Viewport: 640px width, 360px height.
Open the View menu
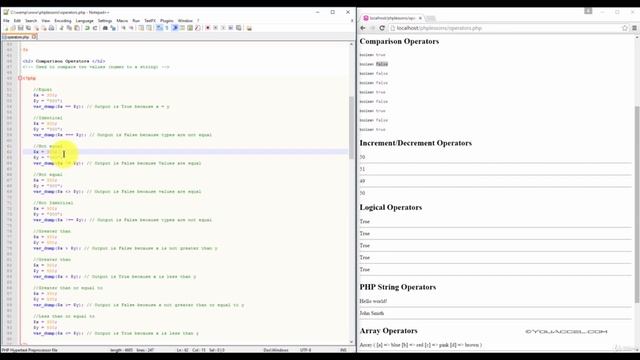46,20
